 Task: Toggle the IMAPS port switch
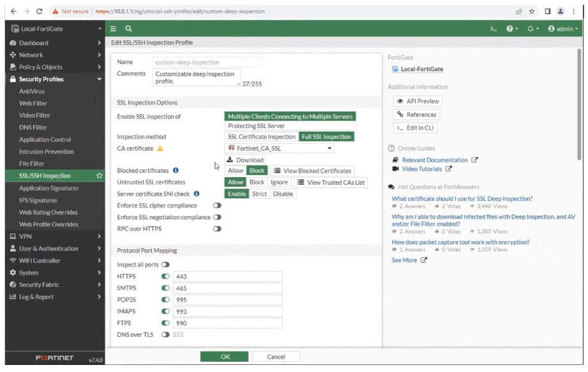click(166, 311)
